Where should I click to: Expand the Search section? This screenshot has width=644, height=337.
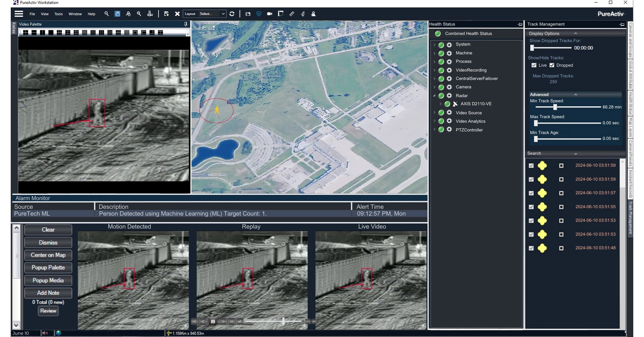coord(576,154)
